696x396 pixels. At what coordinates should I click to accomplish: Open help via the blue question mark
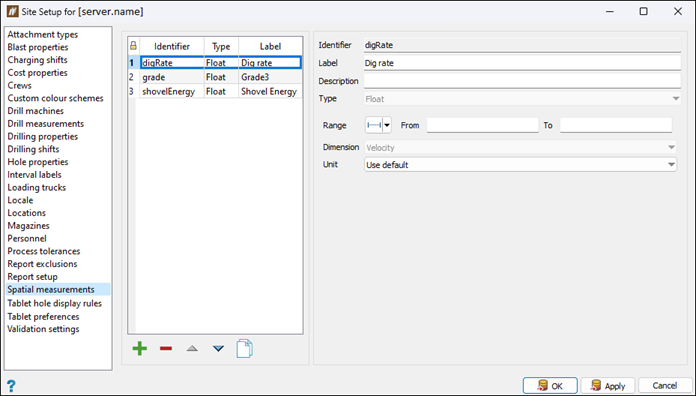(11, 385)
